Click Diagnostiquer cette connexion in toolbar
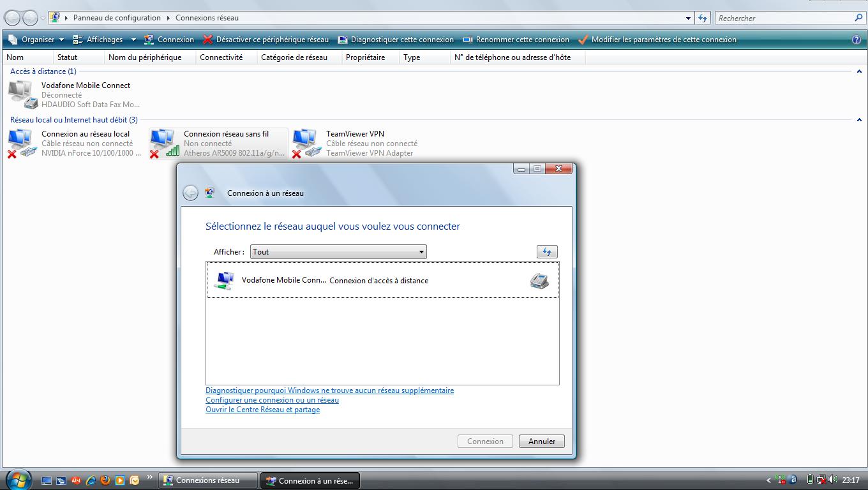The width and height of the screenshot is (868, 490). pyautogui.click(x=396, y=40)
